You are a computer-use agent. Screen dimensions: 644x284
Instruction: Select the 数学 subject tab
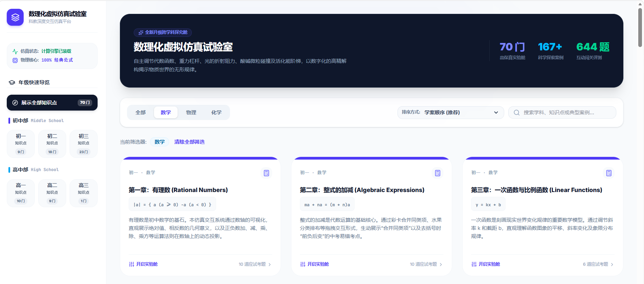coord(166,113)
